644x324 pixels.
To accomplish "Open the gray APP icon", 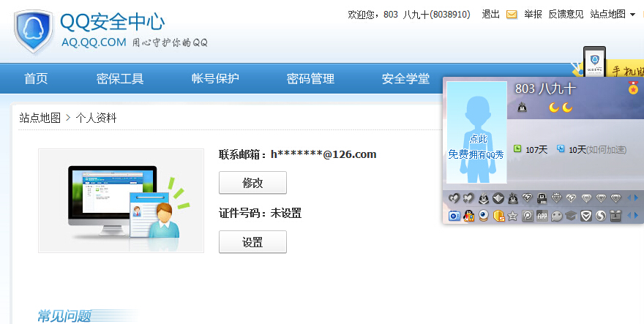I will pyautogui.click(x=542, y=216).
